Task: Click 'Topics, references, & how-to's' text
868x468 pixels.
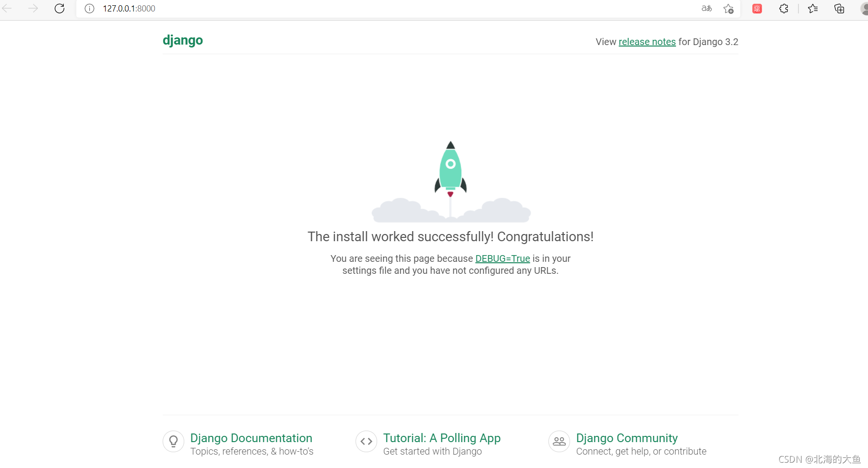Action: tap(252, 451)
